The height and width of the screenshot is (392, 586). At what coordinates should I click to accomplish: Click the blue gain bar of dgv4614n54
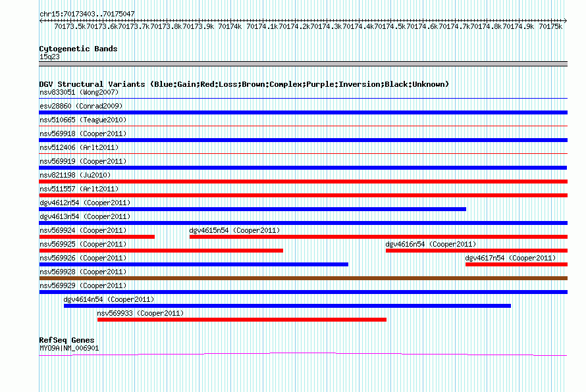[287, 306]
